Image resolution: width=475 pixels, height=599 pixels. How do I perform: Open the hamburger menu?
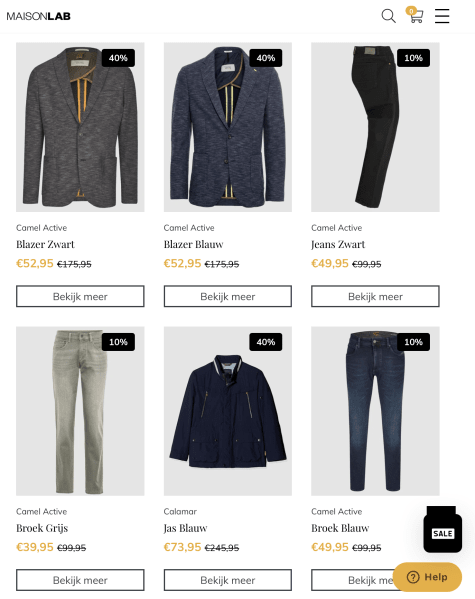442,16
